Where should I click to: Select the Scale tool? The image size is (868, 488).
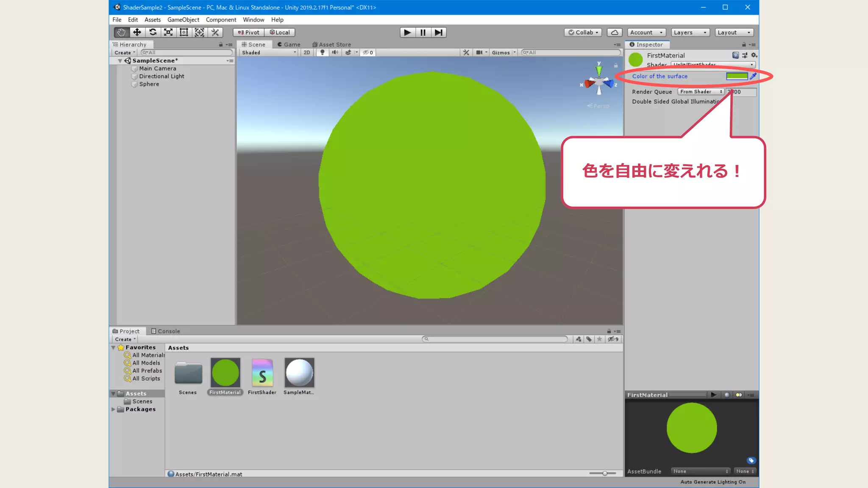[168, 32]
